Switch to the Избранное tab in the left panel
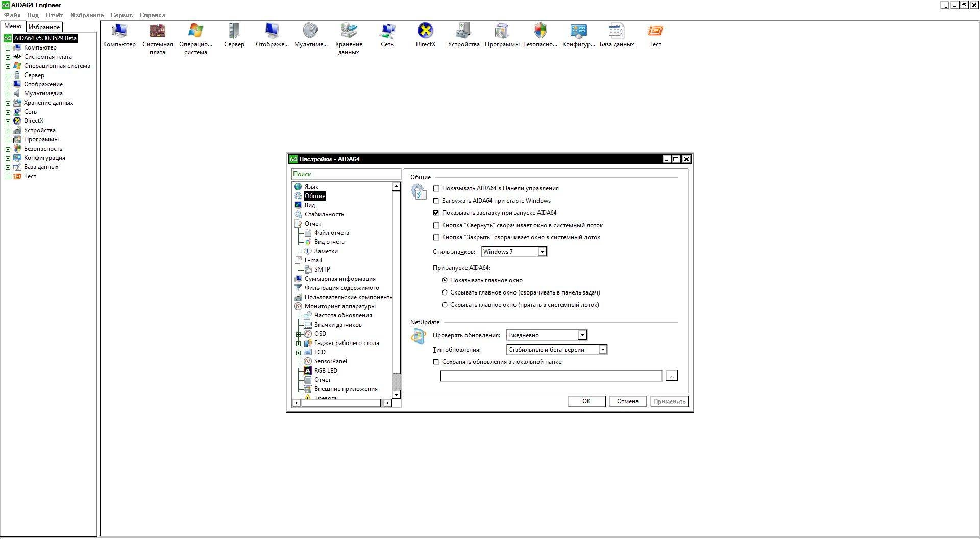This screenshot has height=539, width=980. [44, 27]
